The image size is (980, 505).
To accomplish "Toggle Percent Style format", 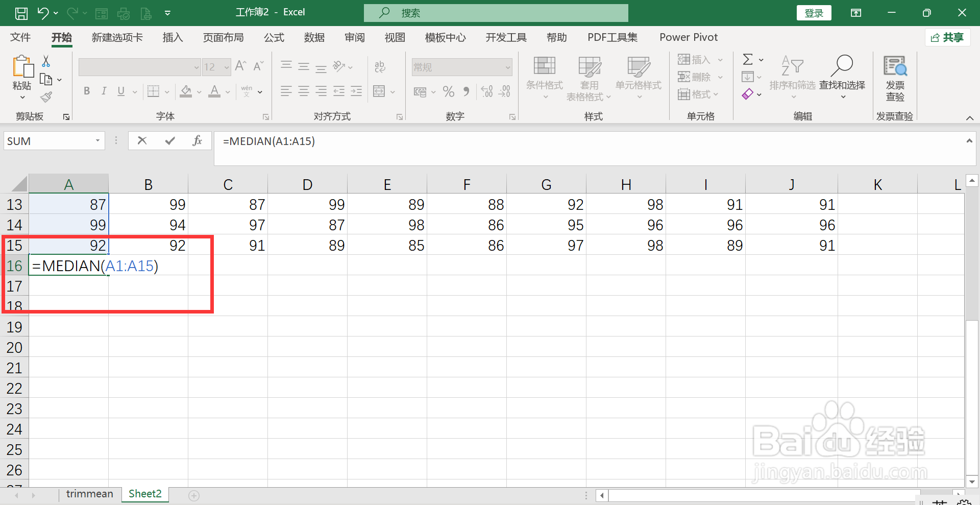I will coord(449,91).
